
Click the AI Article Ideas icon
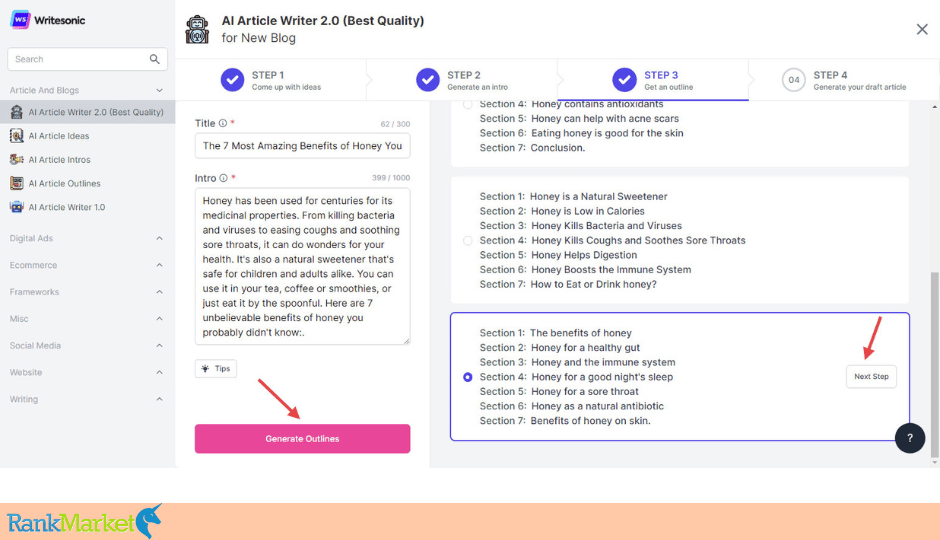pyautogui.click(x=16, y=135)
